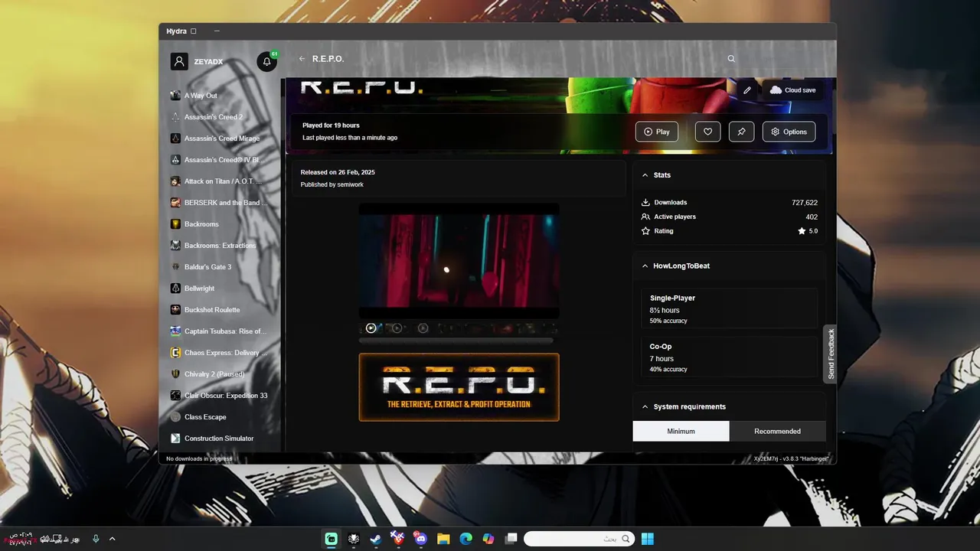Viewport: 980px width, 551px height.
Task: Click 'No downloads in progress' status text
Action: [199, 458]
